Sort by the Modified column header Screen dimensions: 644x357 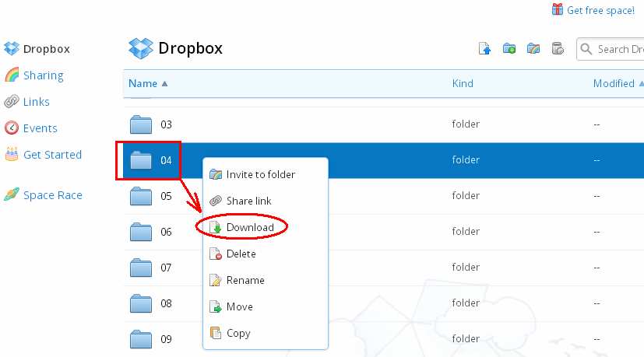tap(614, 83)
